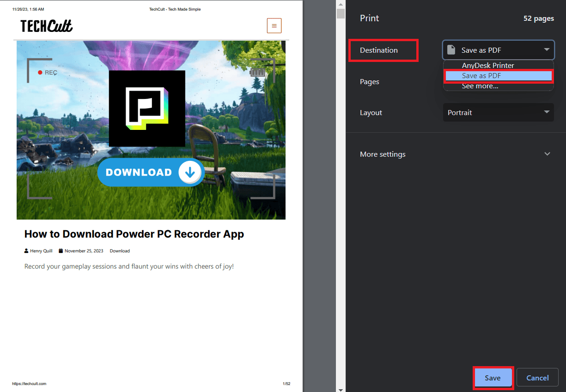Viewport: 566px width, 392px height.
Task: Click See more... in the destination list
Action: pos(481,86)
